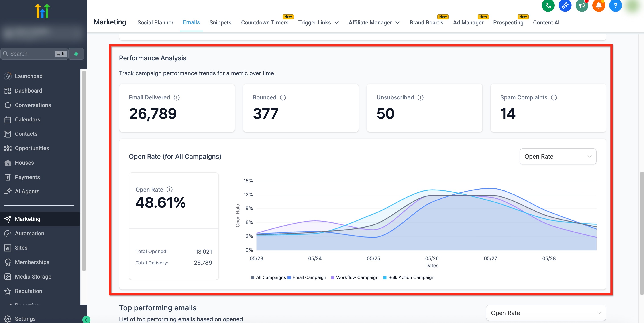Open the chart's Open Rate metric dropdown

(x=558, y=156)
